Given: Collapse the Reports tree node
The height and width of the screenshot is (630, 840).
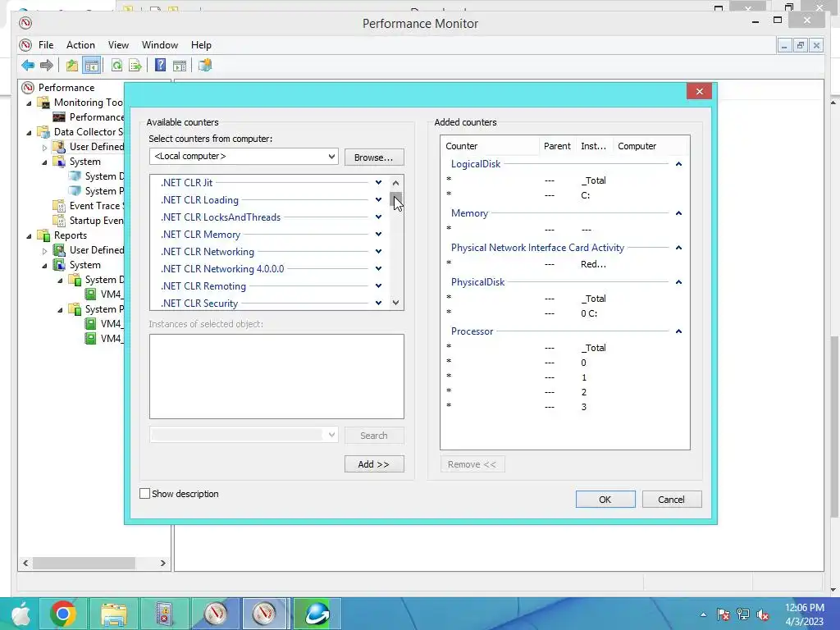Looking at the screenshot, I should [x=29, y=235].
